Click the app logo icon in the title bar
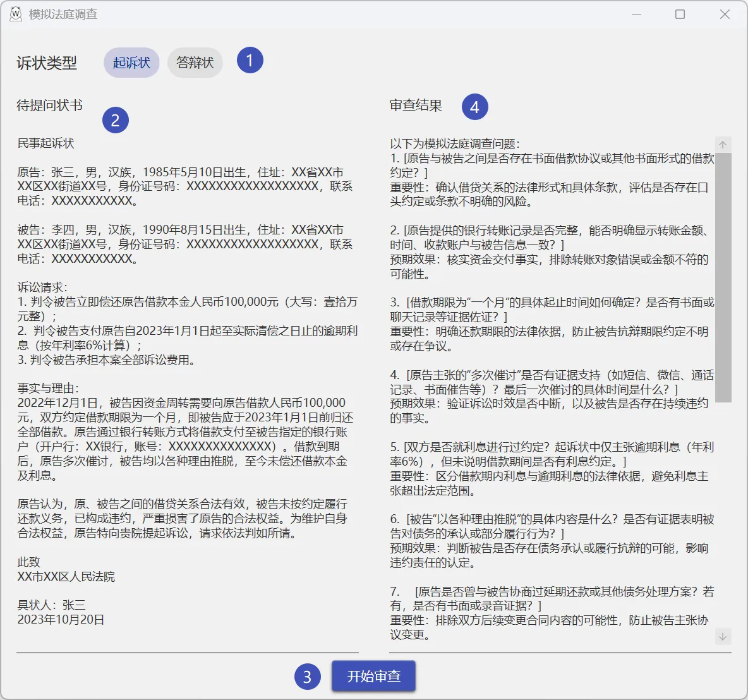The height and width of the screenshot is (700, 748). coord(15,13)
